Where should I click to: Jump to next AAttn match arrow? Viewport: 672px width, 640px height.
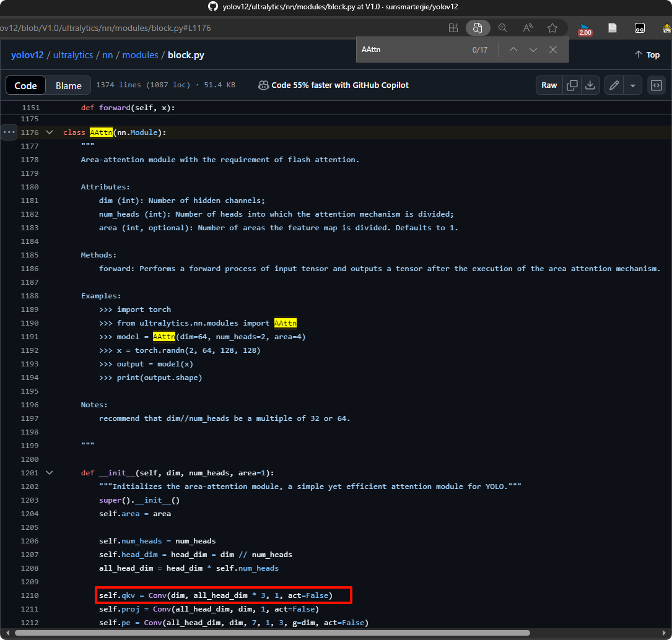pyautogui.click(x=533, y=49)
